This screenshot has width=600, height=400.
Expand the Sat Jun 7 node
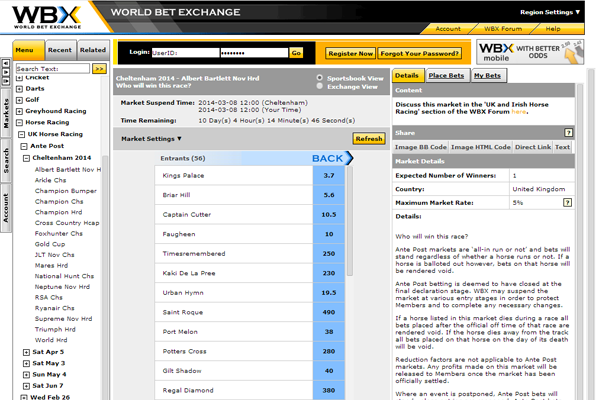click(26, 386)
